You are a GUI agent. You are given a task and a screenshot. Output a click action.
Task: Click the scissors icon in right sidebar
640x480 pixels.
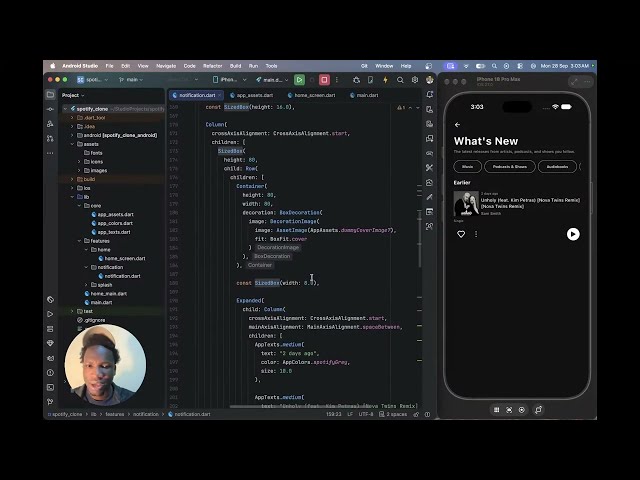429,168
